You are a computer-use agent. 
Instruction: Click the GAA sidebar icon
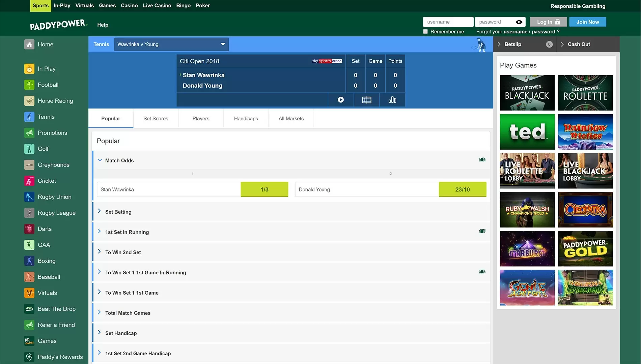[29, 245]
